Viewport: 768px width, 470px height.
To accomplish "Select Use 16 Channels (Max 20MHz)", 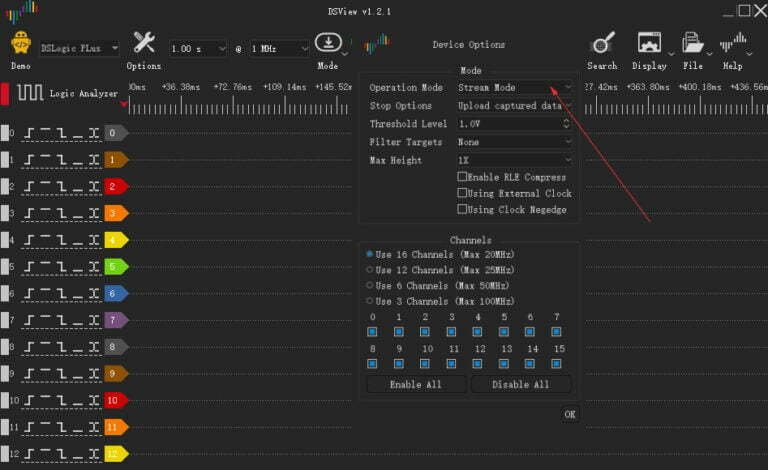I will click(370, 254).
